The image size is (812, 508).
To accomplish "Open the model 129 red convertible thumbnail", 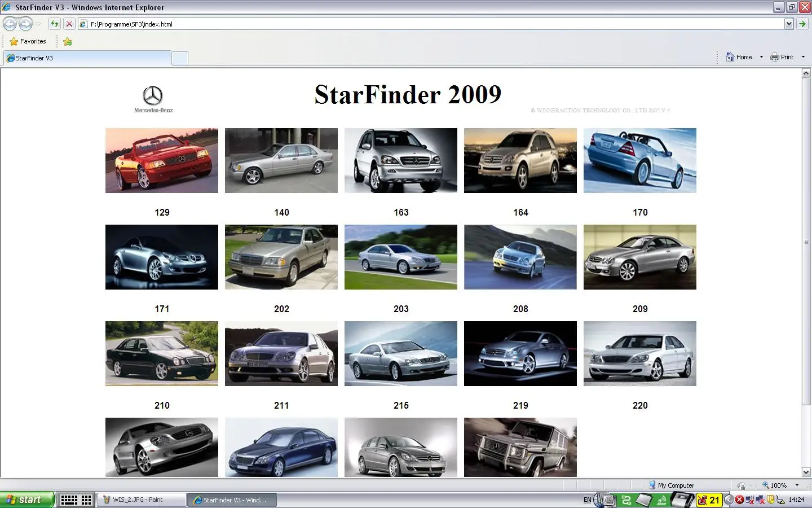I will [162, 161].
